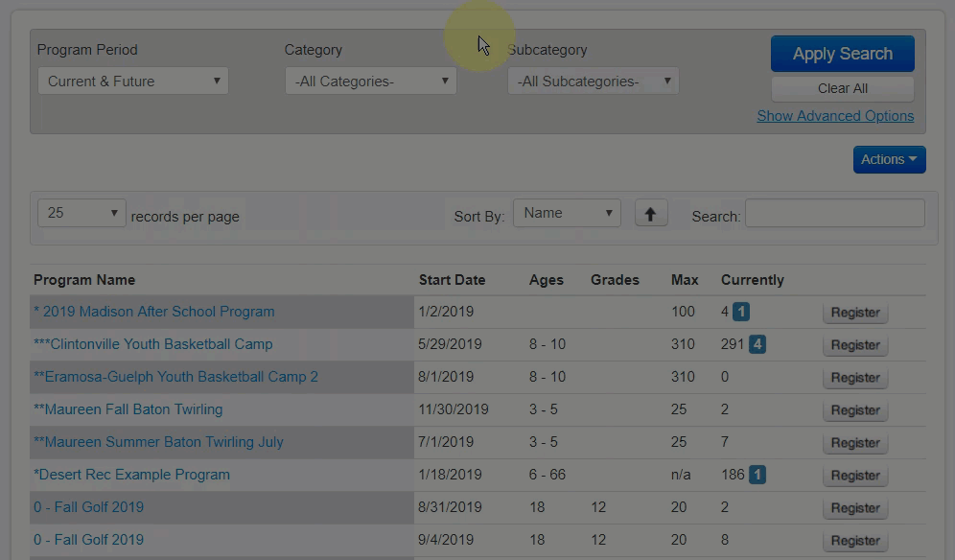Click badge 4 on Clintonville Basketball Camp row
Image resolution: width=955 pixels, height=560 pixels.
click(x=757, y=344)
